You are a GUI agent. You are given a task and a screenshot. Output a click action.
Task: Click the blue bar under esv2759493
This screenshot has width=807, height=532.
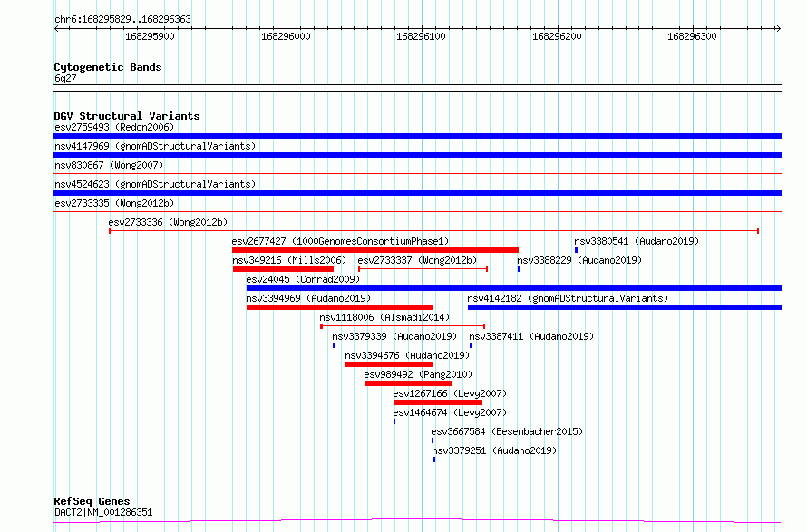tap(417, 136)
